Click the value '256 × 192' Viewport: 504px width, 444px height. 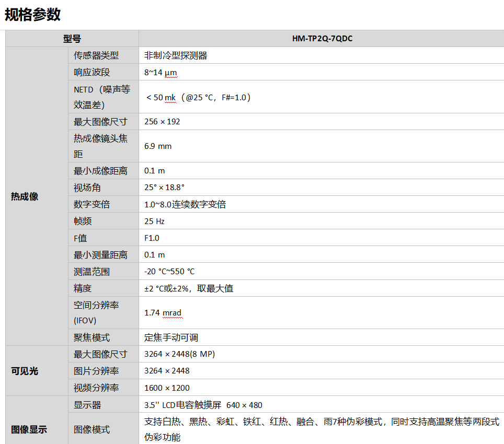(x=162, y=122)
